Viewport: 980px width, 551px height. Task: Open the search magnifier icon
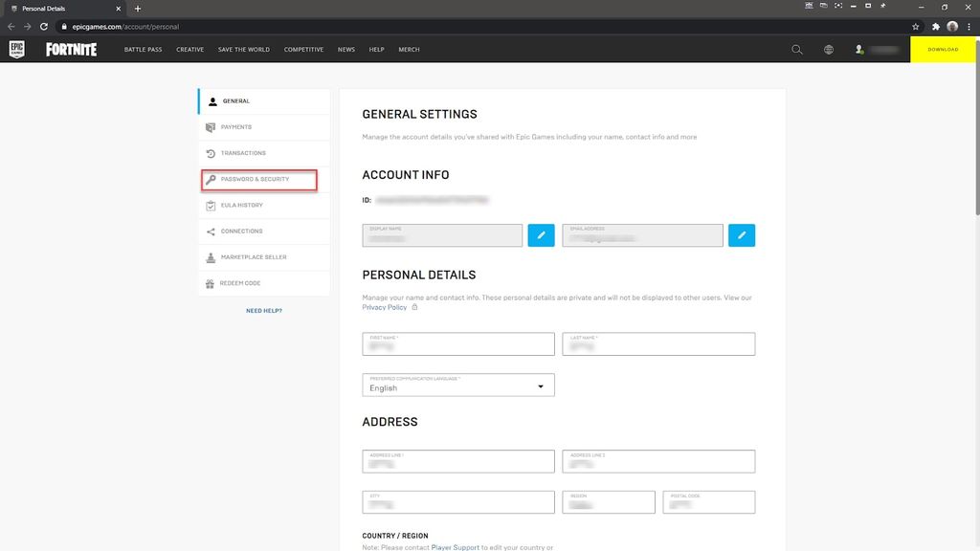click(x=797, y=49)
